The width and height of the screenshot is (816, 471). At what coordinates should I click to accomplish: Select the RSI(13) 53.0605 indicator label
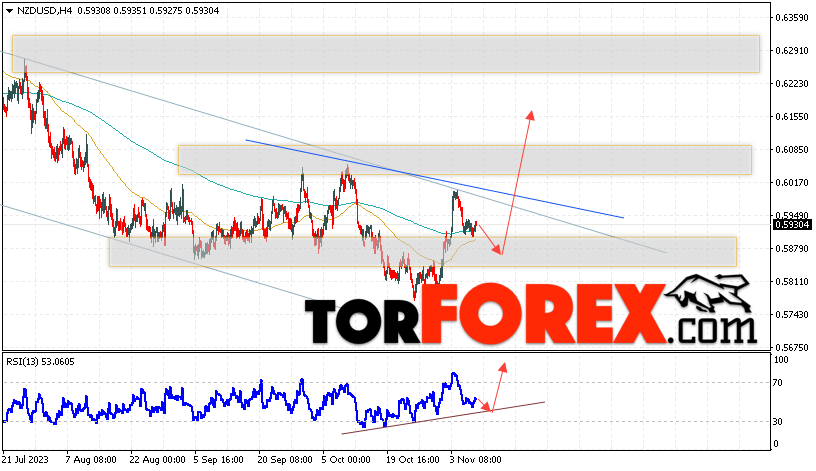pyautogui.click(x=41, y=362)
